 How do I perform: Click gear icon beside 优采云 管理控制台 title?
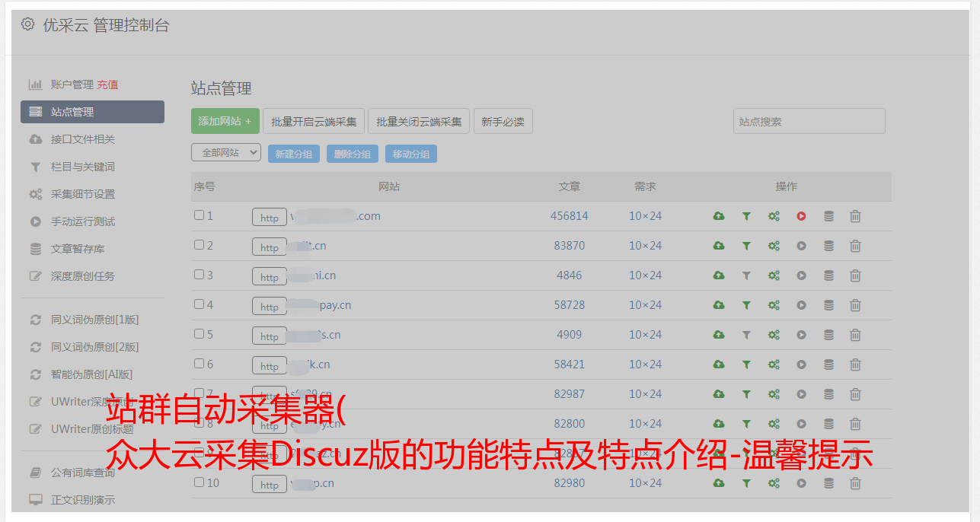pos(27,24)
